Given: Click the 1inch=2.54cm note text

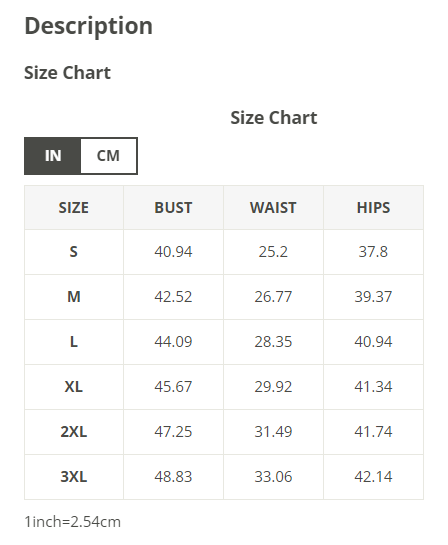Looking at the screenshot, I should tap(73, 522).
